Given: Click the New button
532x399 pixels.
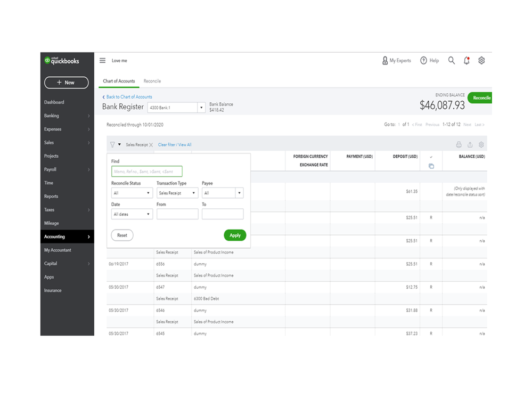Looking at the screenshot, I should (x=67, y=83).
